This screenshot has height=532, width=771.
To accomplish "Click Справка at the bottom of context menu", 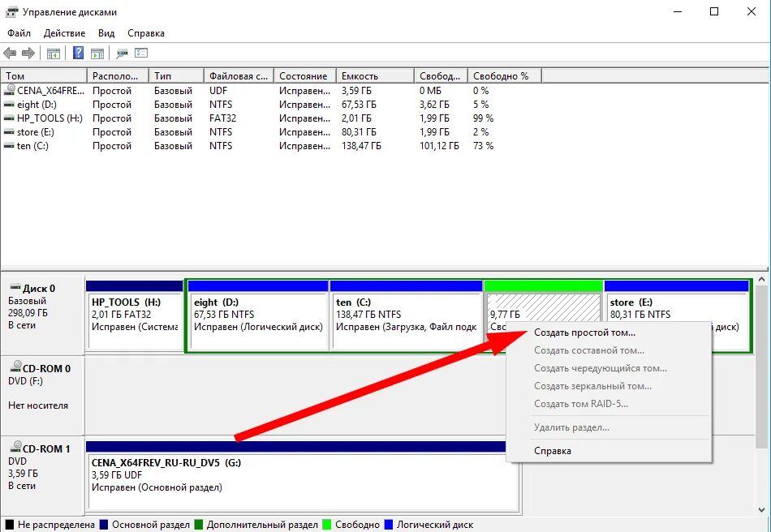I will [x=552, y=450].
